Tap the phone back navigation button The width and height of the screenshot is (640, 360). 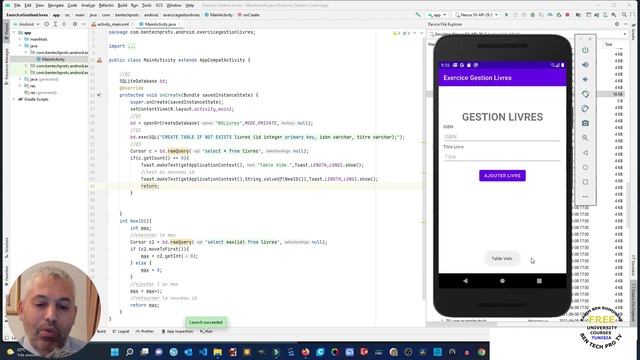coord(465,281)
